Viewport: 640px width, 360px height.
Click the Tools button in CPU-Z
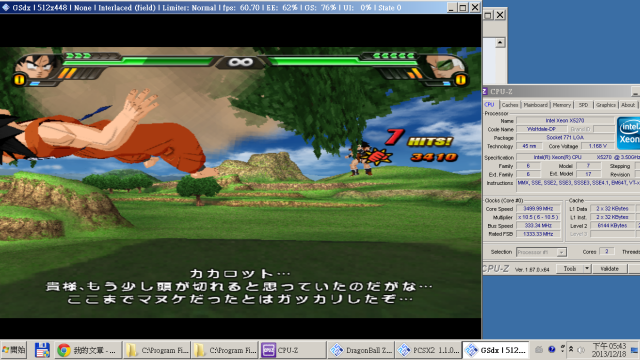coord(570,269)
